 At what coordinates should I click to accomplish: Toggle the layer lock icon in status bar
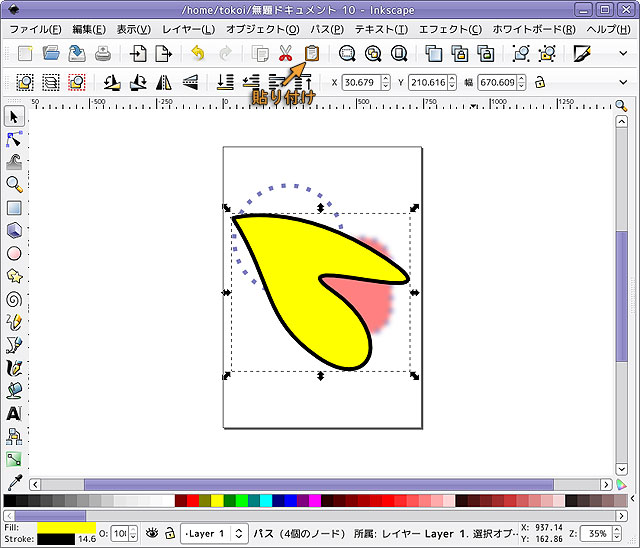pyautogui.click(x=170, y=533)
